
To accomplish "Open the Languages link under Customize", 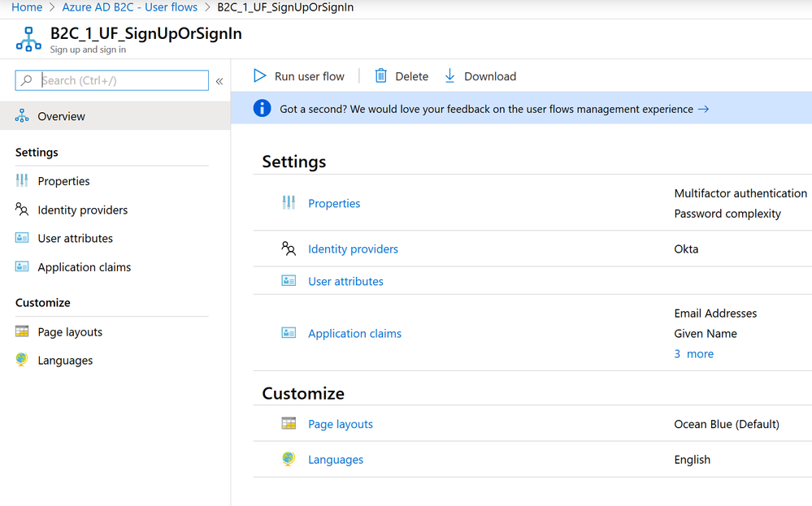I will [x=336, y=460].
